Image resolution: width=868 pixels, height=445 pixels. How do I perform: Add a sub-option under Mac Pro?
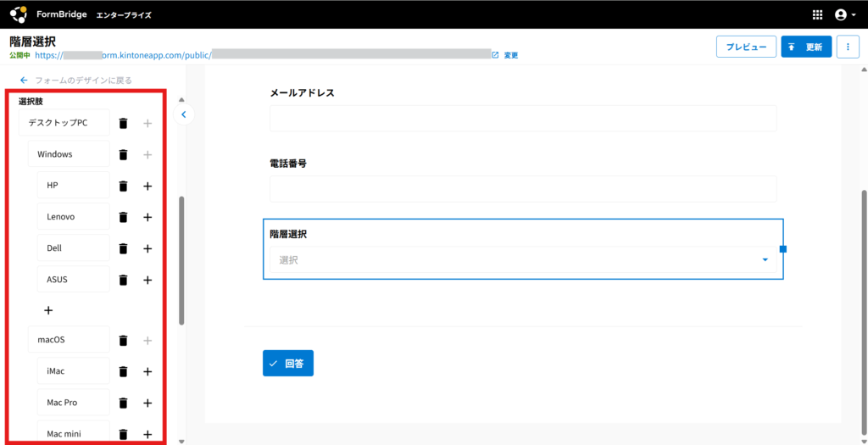147,403
